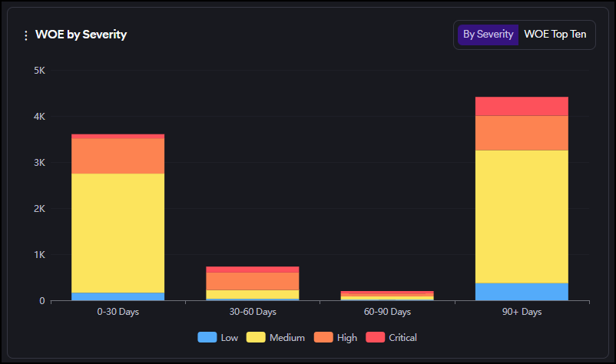616x364 pixels.
Task: Select the yellow Medium segment of 90+ Days
Action: tap(522, 217)
